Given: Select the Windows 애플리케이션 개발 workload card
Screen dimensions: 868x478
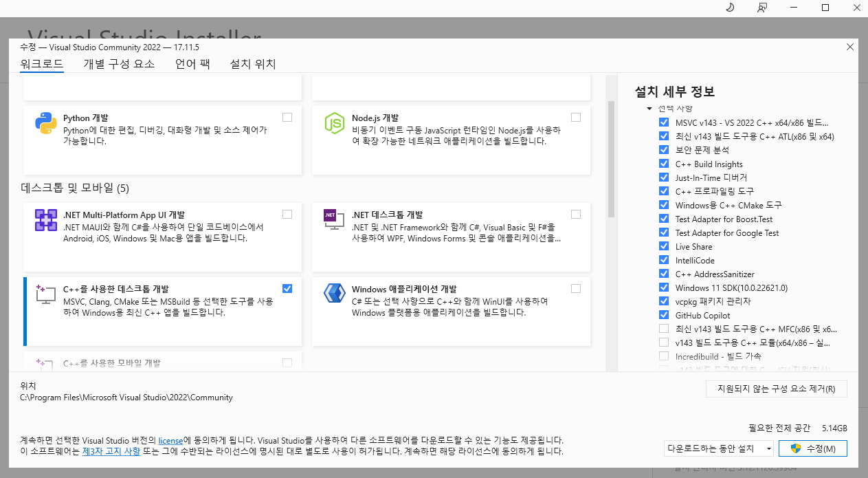Looking at the screenshot, I should (x=451, y=311).
